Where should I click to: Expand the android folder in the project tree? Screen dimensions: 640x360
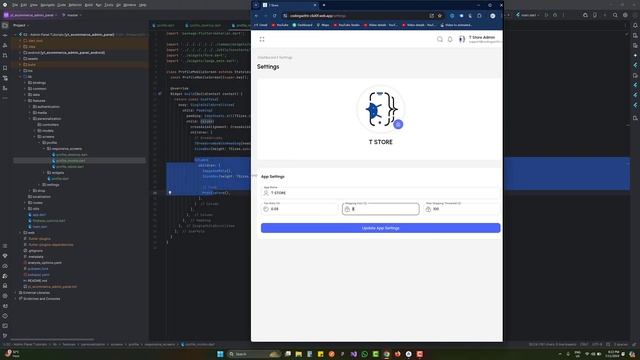[x=20, y=53]
